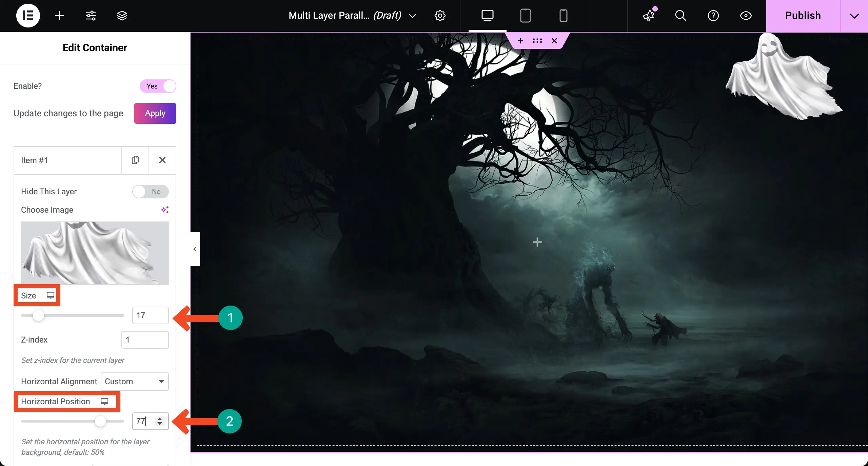Preview changes with the eye icon
868x466 pixels.
[746, 16]
